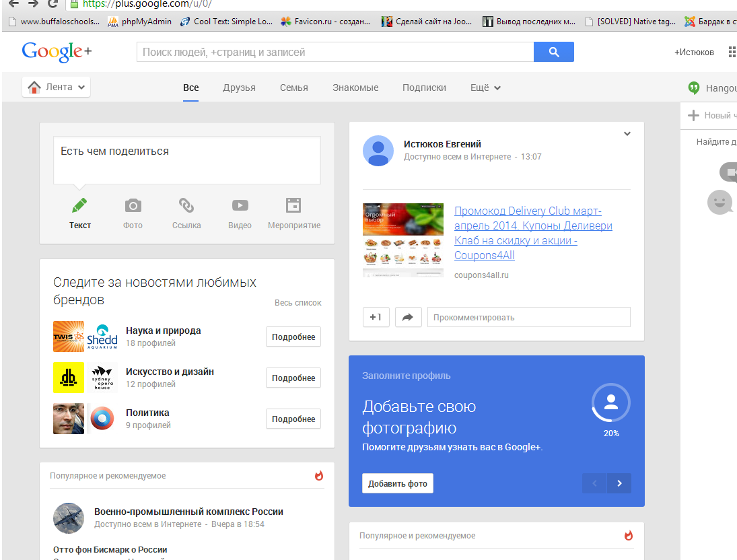Switch to the Все tab
The image size is (737, 560).
click(x=191, y=87)
